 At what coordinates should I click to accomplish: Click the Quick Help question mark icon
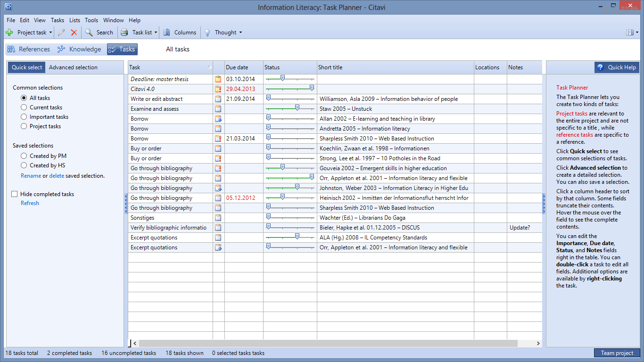pos(600,67)
